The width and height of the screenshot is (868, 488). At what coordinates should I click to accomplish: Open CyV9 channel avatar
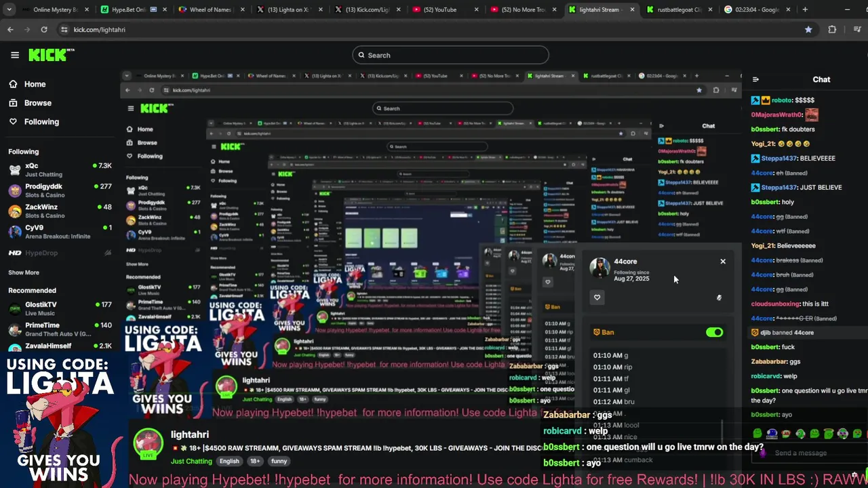coord(15,232)
